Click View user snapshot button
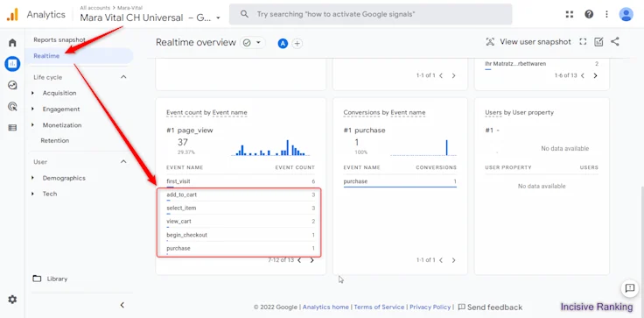This screenshot has height=318, width=644. (x=528, y=42)
